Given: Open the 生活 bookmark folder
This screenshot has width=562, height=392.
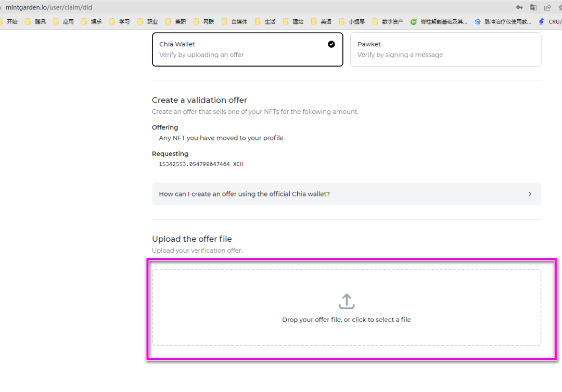Looking at the screenshot, I should tap(265, 21).
